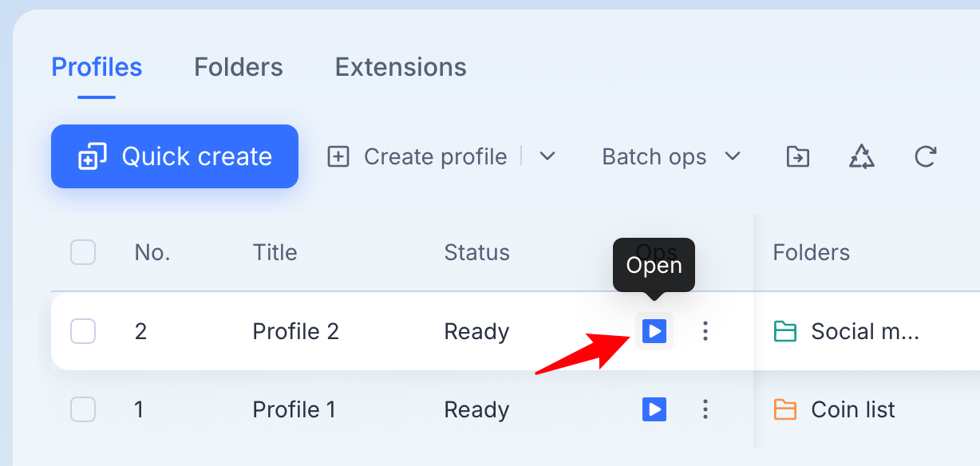Select the Profiles tab
The width and height of the screenshot is (980, 466).
tap(97, 67)
